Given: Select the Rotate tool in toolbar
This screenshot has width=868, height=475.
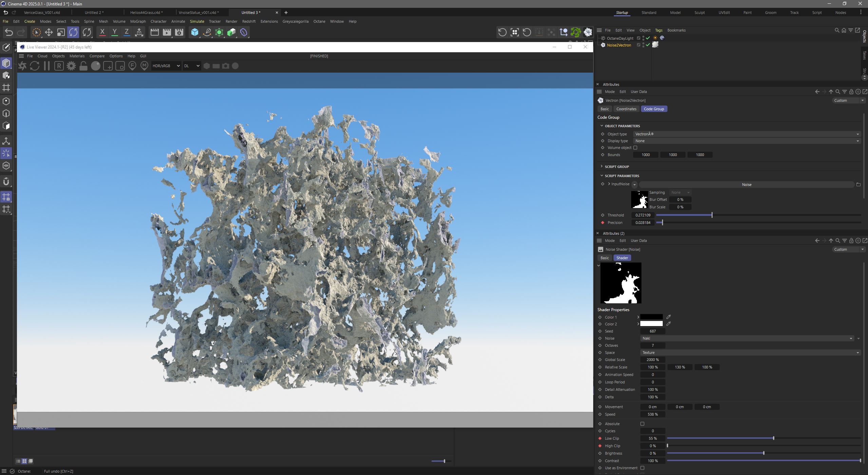Looking at the screenshot, I should click(73, 32).
